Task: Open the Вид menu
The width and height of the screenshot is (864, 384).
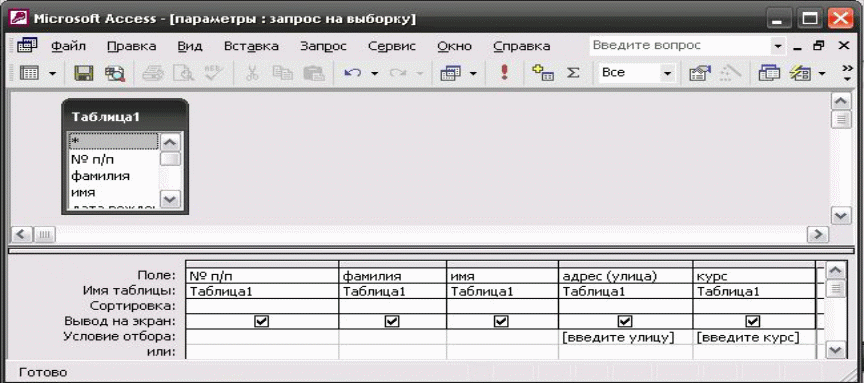Action: click(190, 46)
